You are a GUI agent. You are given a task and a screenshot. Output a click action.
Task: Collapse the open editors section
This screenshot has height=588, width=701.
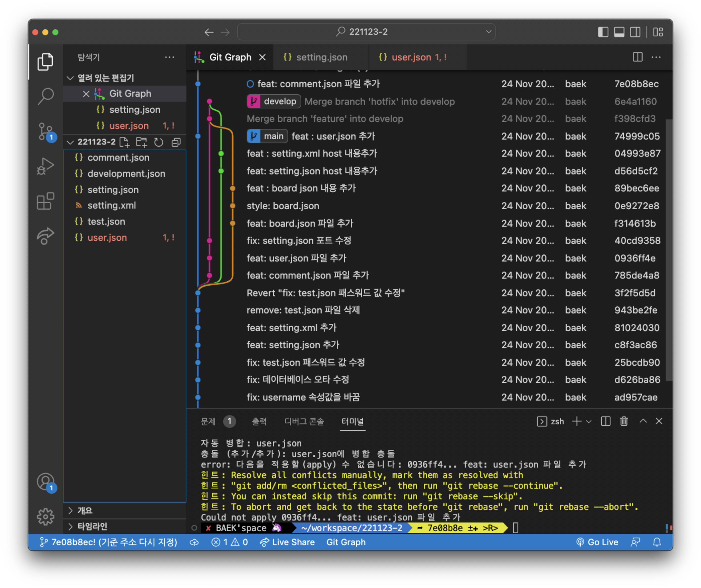[x=71, y=78]
